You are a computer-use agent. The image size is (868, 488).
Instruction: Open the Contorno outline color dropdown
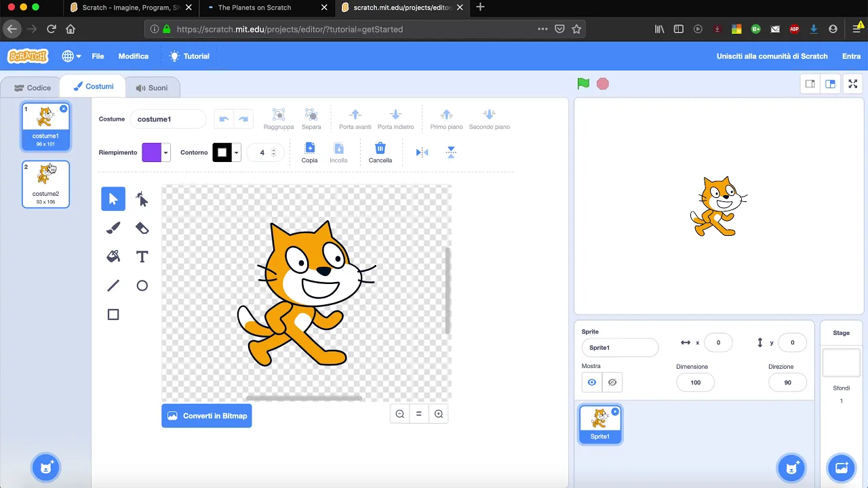coord(236,152)
